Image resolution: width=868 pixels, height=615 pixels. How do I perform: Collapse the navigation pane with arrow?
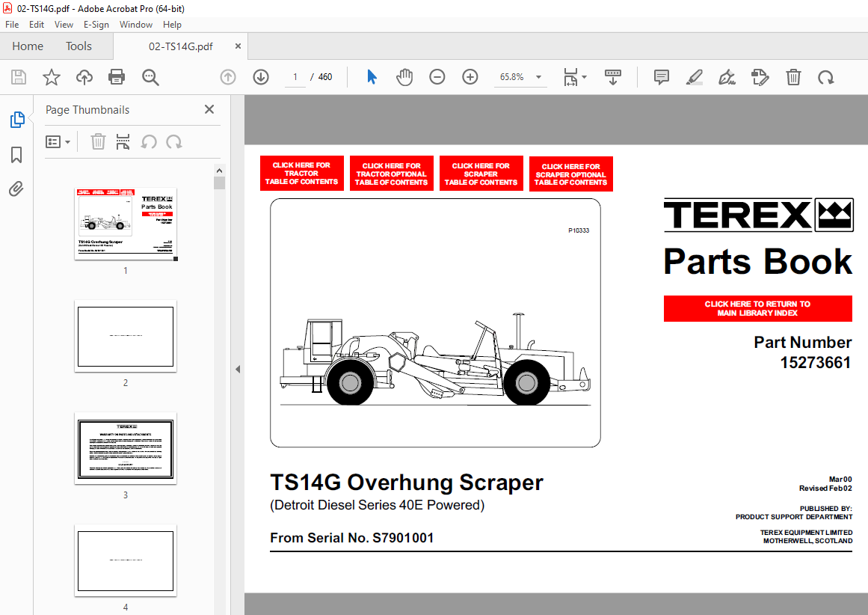(238, 369)
